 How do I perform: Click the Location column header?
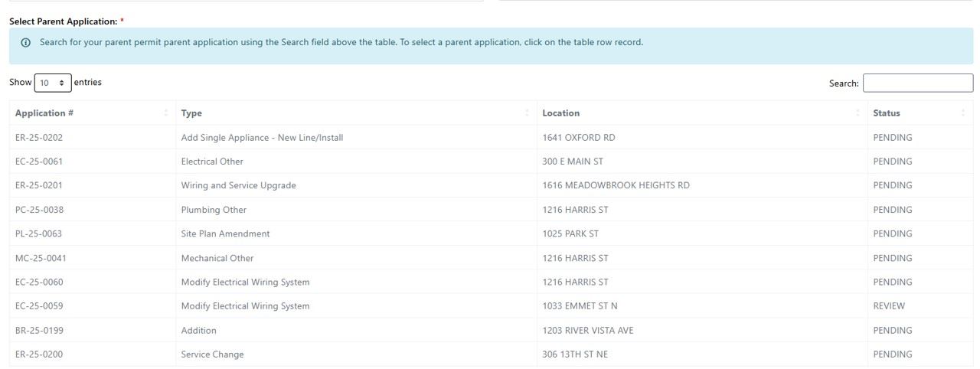560,113
